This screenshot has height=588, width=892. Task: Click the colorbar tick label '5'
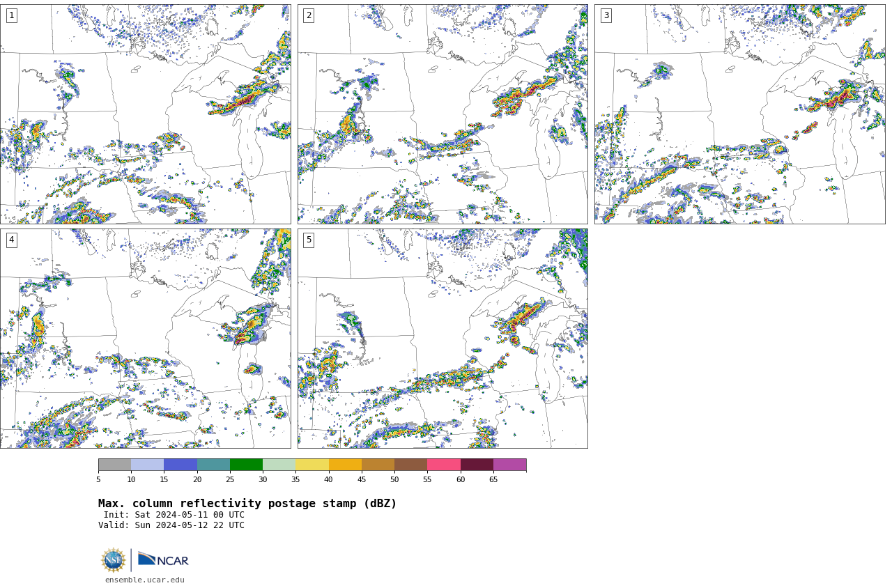click(x=98, y=479)
